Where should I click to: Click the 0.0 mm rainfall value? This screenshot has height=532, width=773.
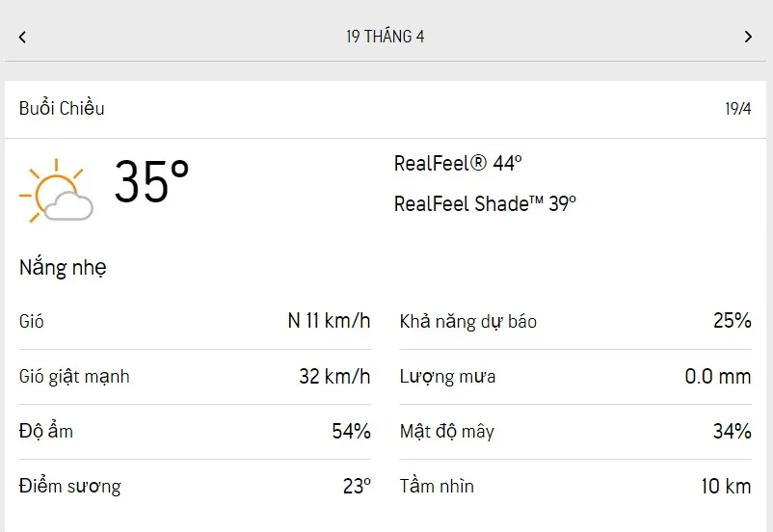tap(717, 376)
